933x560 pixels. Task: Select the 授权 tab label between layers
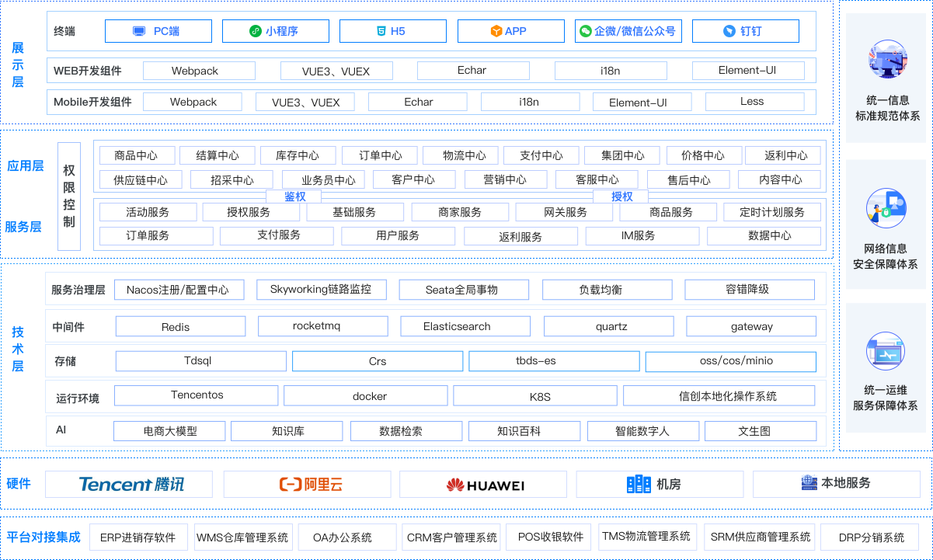[621, 197]
